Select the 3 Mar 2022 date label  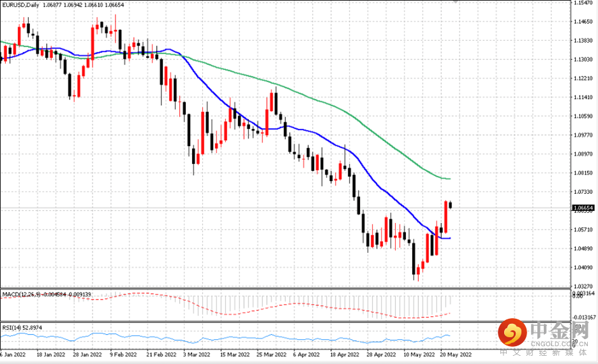point(197,354)
